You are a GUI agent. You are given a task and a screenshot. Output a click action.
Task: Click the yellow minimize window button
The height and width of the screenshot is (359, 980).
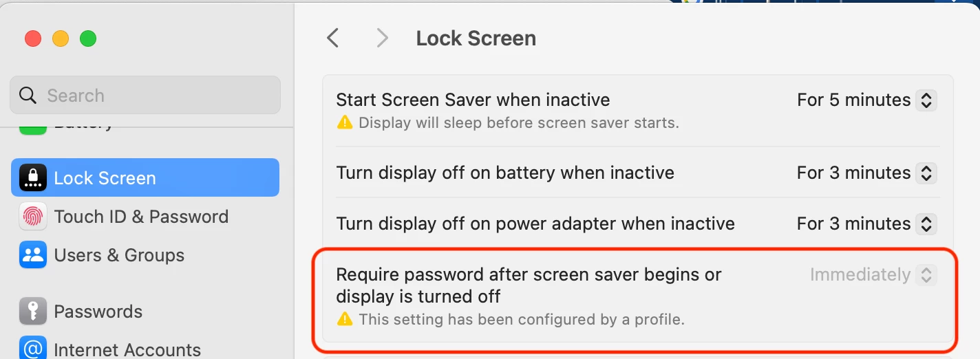(61, 39)
